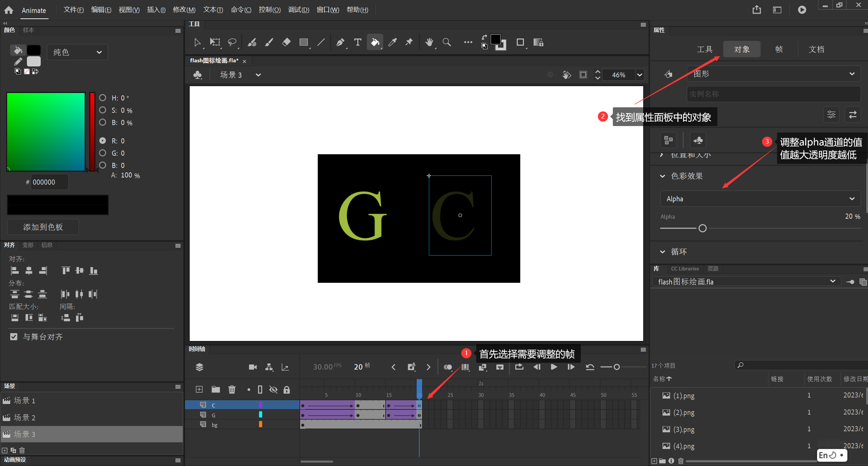
Task: Click the Alpha slider handle
Action: point(702,228)
